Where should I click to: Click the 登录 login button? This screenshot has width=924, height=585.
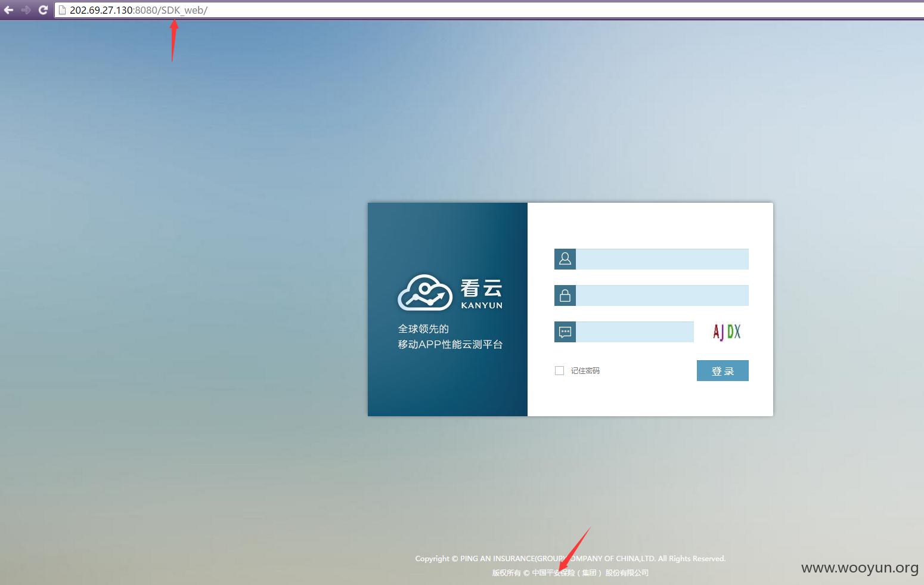click(x=723, y=370)
